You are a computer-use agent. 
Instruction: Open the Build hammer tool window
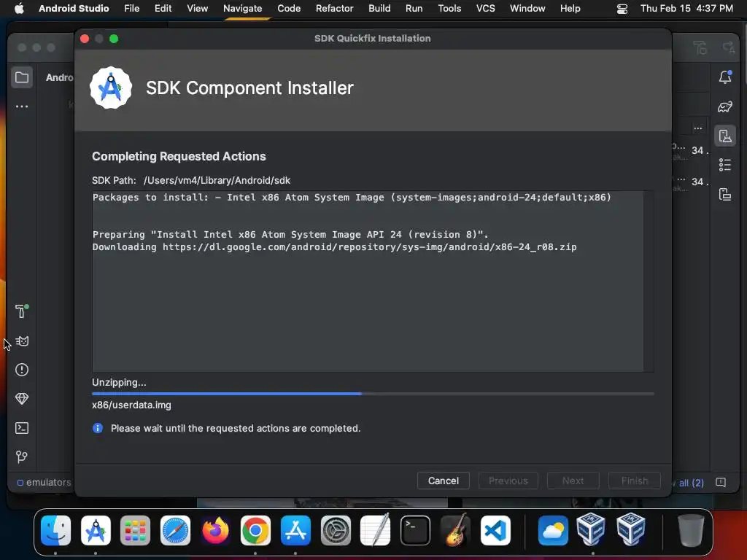point(21,311)
